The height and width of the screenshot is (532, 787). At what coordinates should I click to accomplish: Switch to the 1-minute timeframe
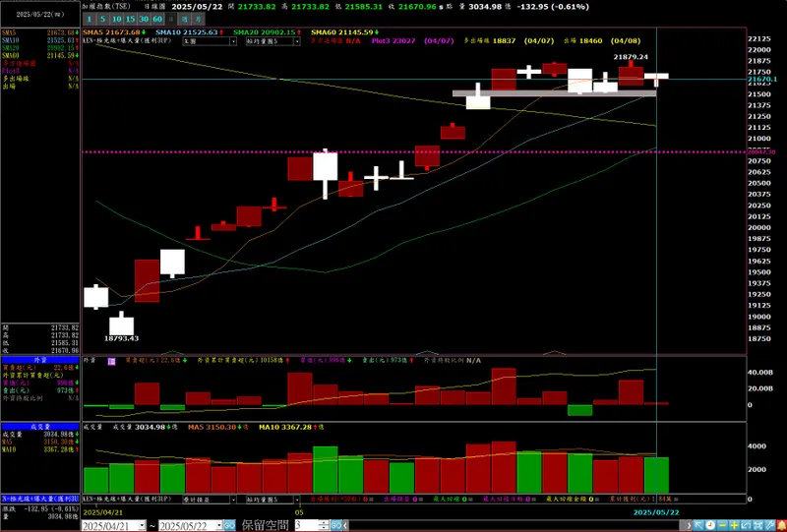[89, 19]
